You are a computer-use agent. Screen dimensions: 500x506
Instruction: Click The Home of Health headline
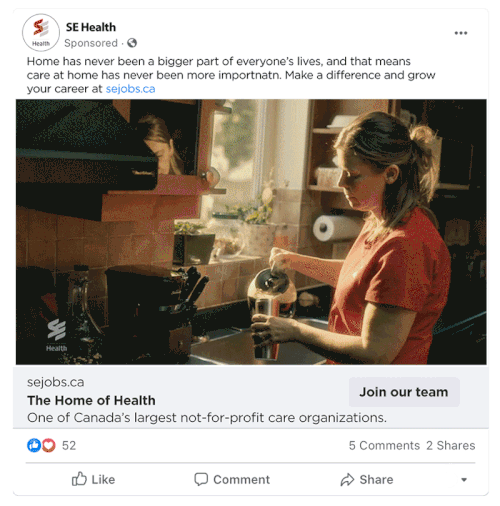pos(91,400)
